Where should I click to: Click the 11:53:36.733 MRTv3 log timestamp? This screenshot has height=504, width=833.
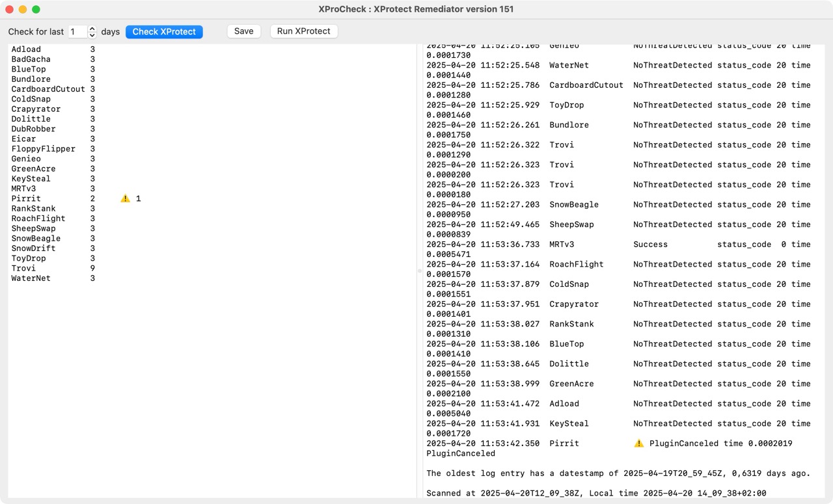483,245
